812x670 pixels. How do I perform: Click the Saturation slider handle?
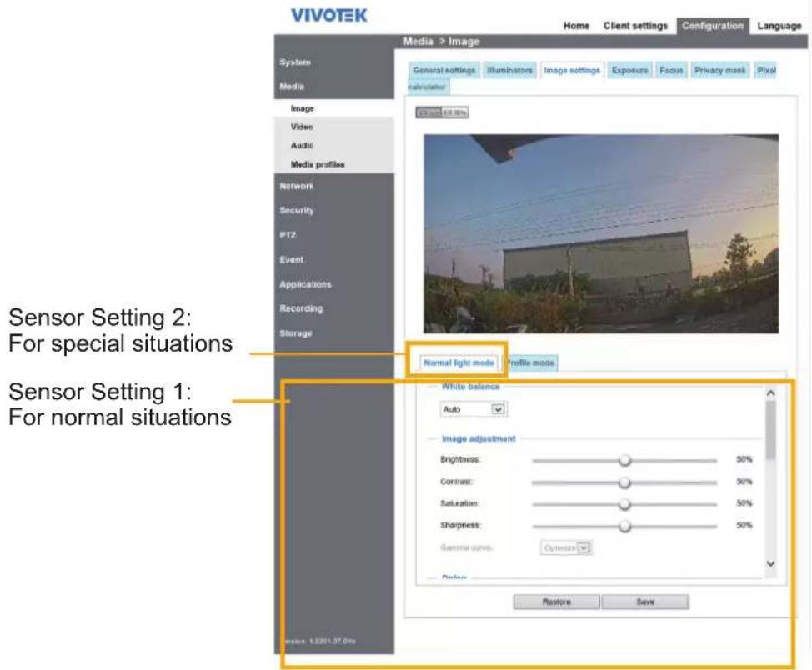[x=624, y=504]
